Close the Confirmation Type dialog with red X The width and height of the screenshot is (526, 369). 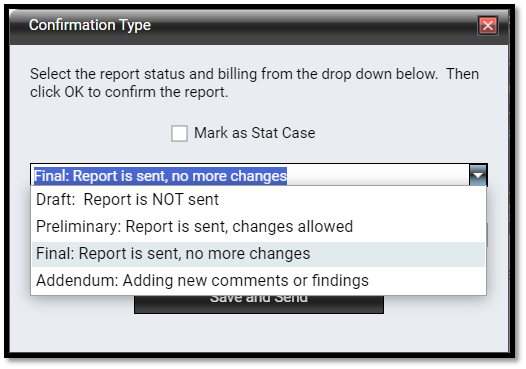click(x=488, y=25)
